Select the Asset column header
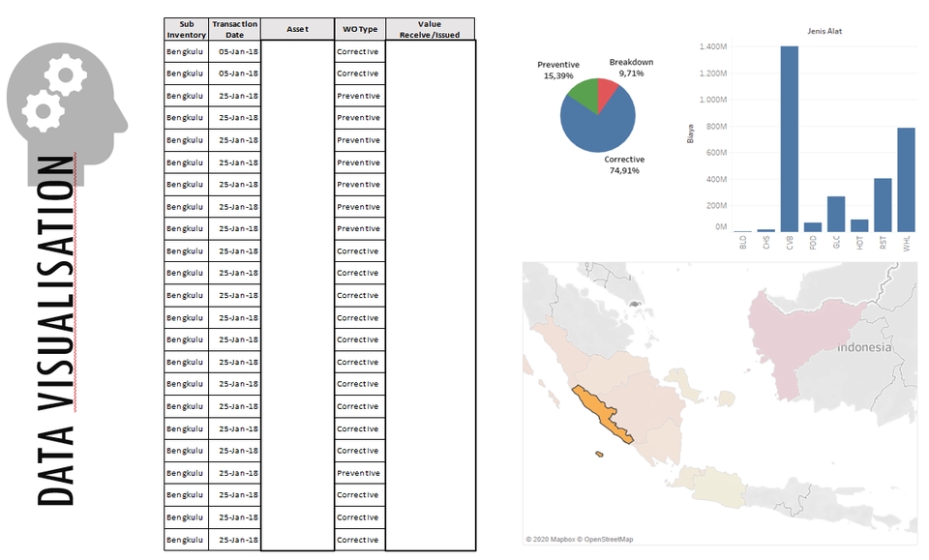The image size is (929, 560). tap(297, 29)
